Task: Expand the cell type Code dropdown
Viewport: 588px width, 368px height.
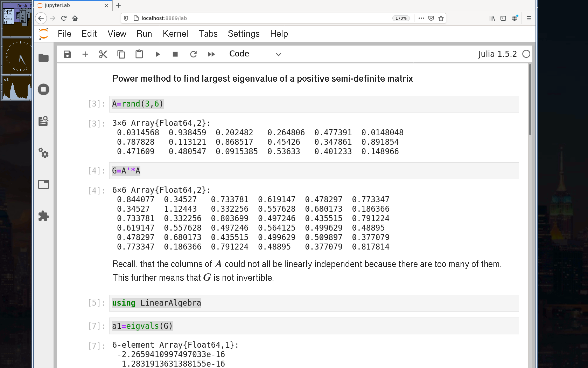Action: (255, 54)
